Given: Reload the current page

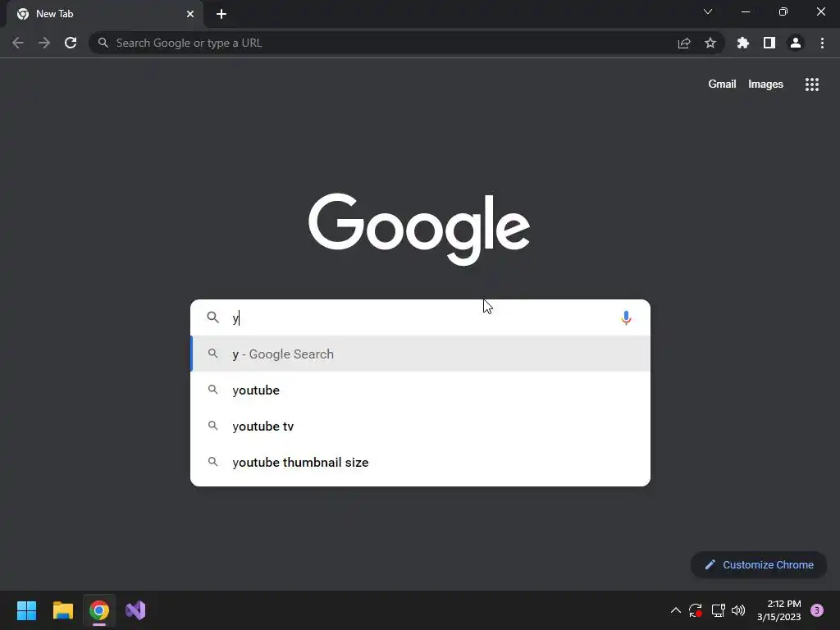Looking at the screenshot, I should [71, 43].
